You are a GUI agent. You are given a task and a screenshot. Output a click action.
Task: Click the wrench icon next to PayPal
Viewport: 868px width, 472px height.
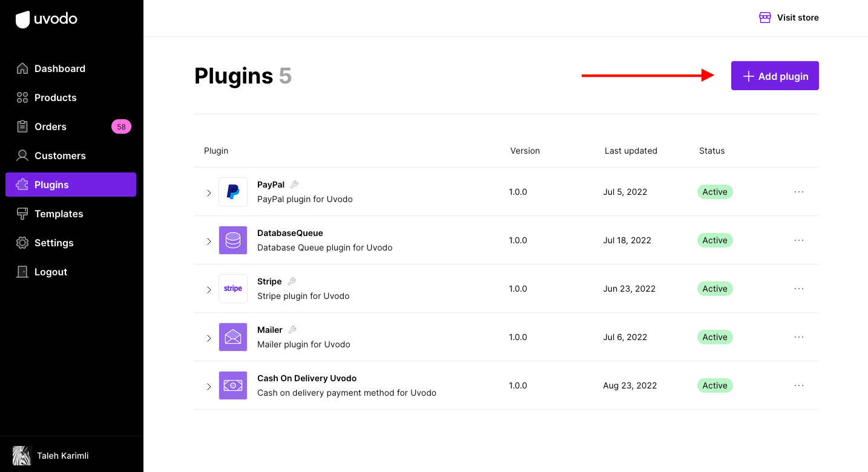point(294,185)
